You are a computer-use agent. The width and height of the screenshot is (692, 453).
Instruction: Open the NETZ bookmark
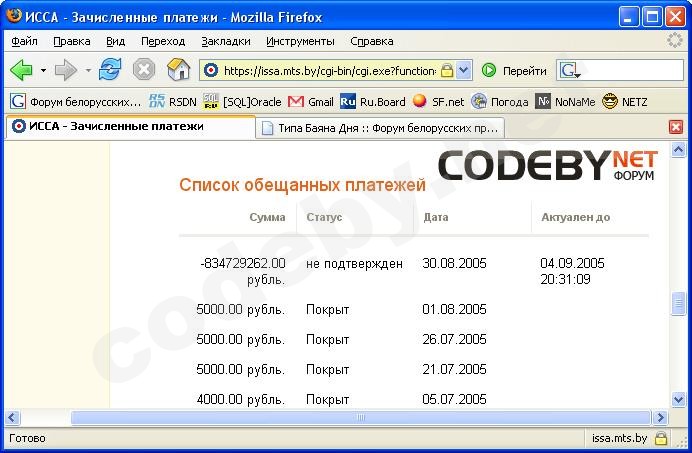[625, 101]
